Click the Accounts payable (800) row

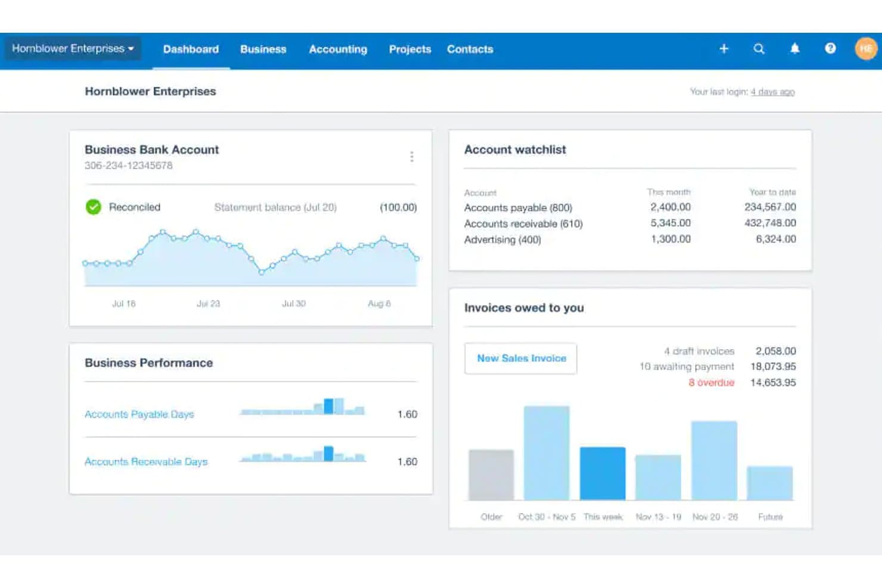click(x=630, y=207)
